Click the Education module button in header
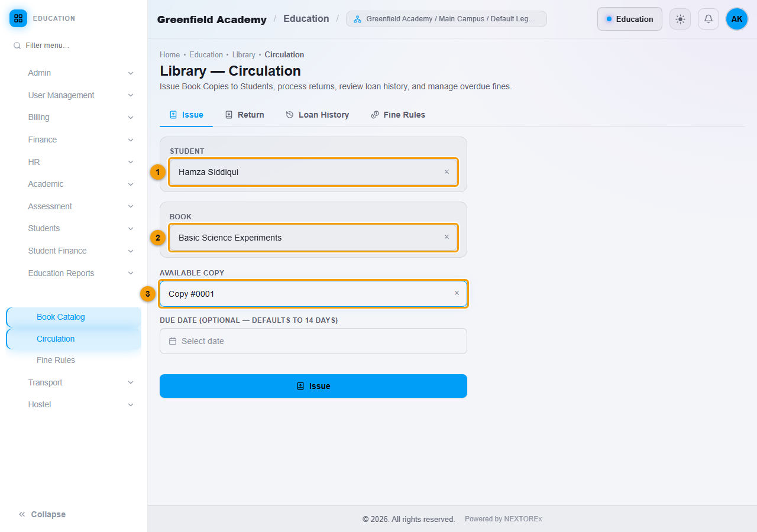The width and height of the screenshot is (757, 532). (x=630, y=19)
